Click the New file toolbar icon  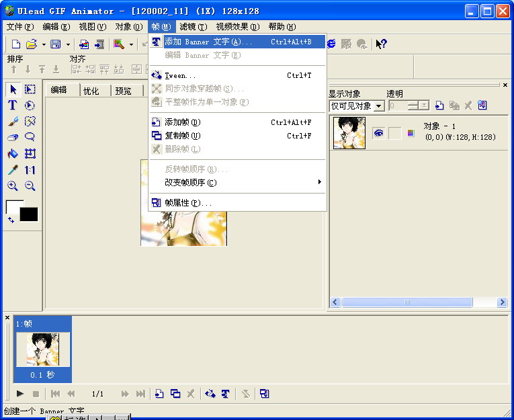click(15, 44)
